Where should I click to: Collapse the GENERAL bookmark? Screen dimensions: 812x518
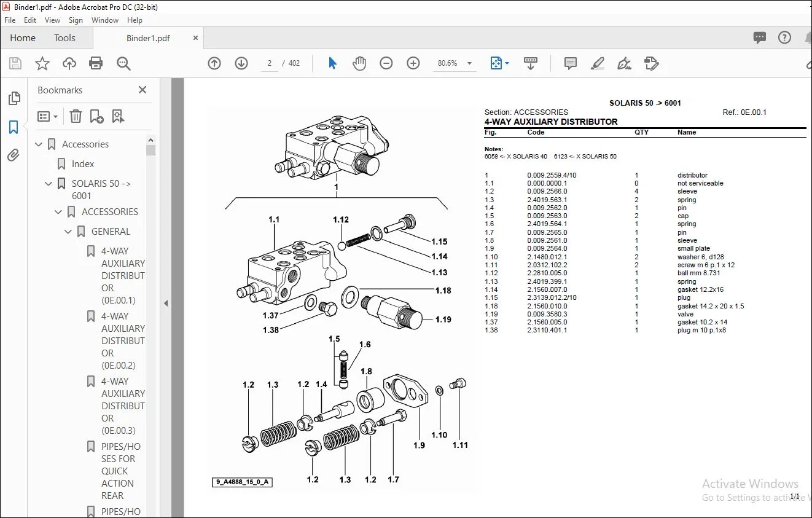[68, 232]
